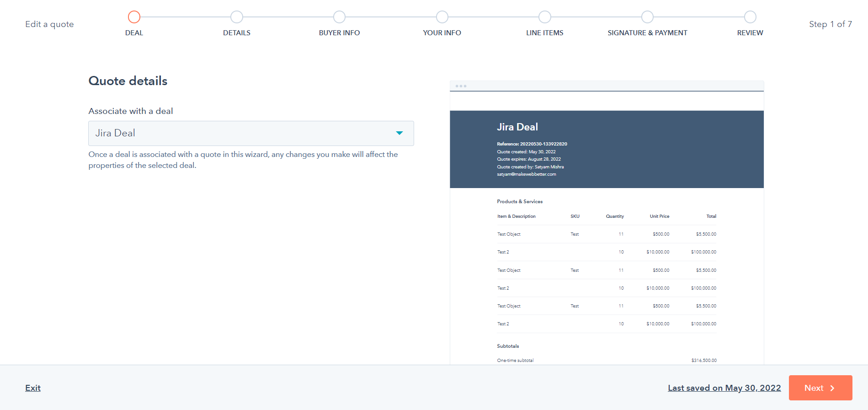Click the three-dot icon on preview window

[x=461, y=86]
